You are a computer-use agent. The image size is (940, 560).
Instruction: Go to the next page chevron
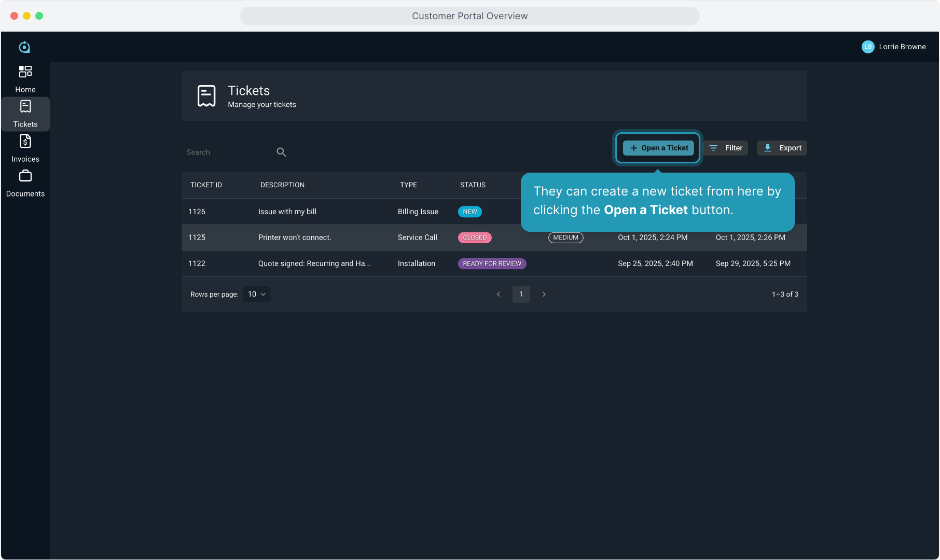[x=544, y=294]
